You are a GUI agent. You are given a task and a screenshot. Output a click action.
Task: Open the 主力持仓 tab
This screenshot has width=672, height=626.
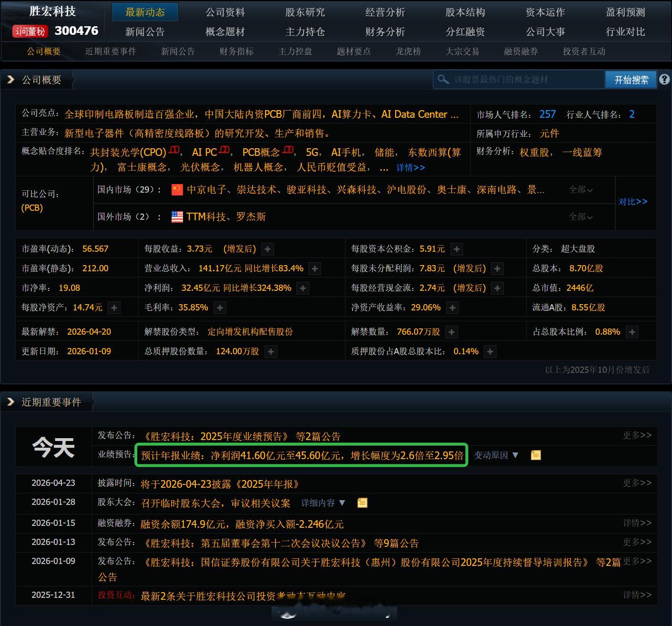[305, 32]
